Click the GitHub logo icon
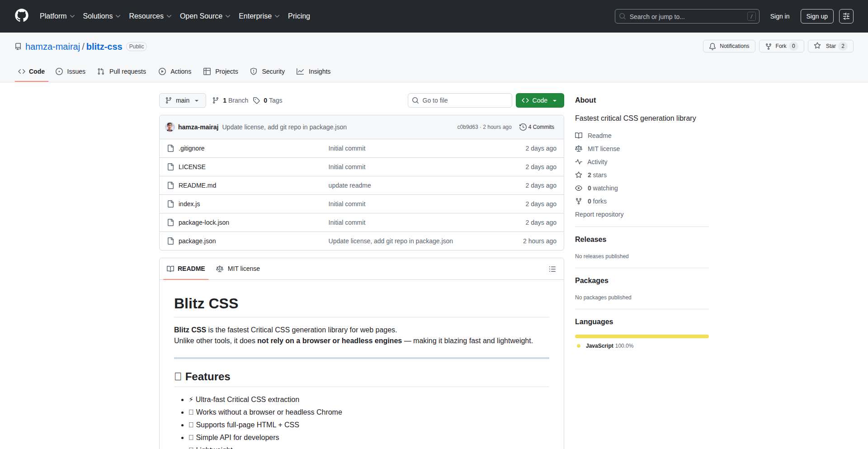The image size is (868, 449). tap(22, 16)
